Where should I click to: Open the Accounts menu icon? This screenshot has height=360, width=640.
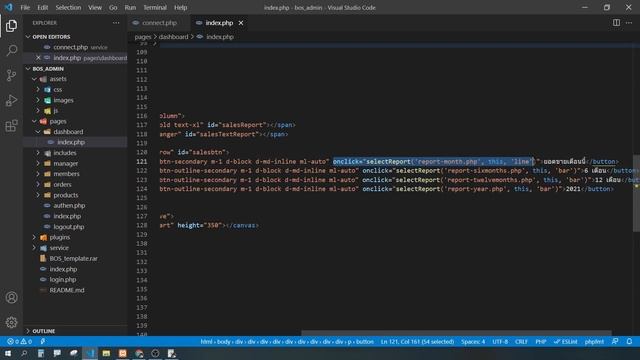tap(11, 298)
